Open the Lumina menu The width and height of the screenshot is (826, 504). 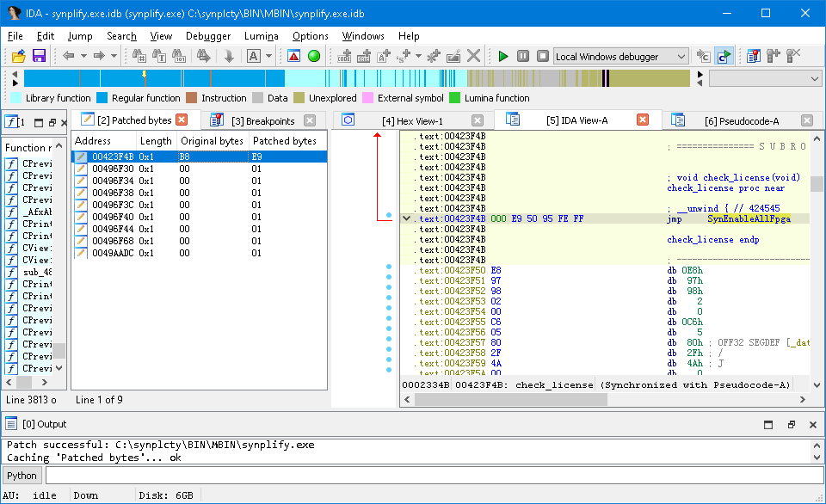(261, 36)
